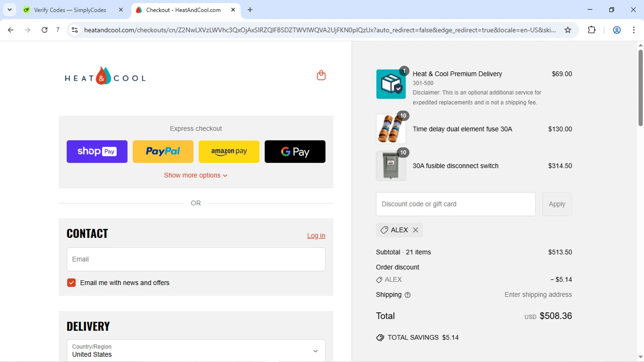The height and width of the screenshot is (362, 644).
Task: Click the scrollbar up arrow
Action: (x=640, y=45)
